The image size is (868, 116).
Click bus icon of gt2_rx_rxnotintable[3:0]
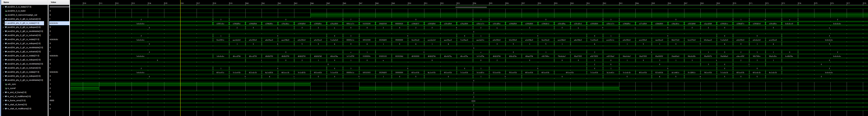[x=6, y=64]
